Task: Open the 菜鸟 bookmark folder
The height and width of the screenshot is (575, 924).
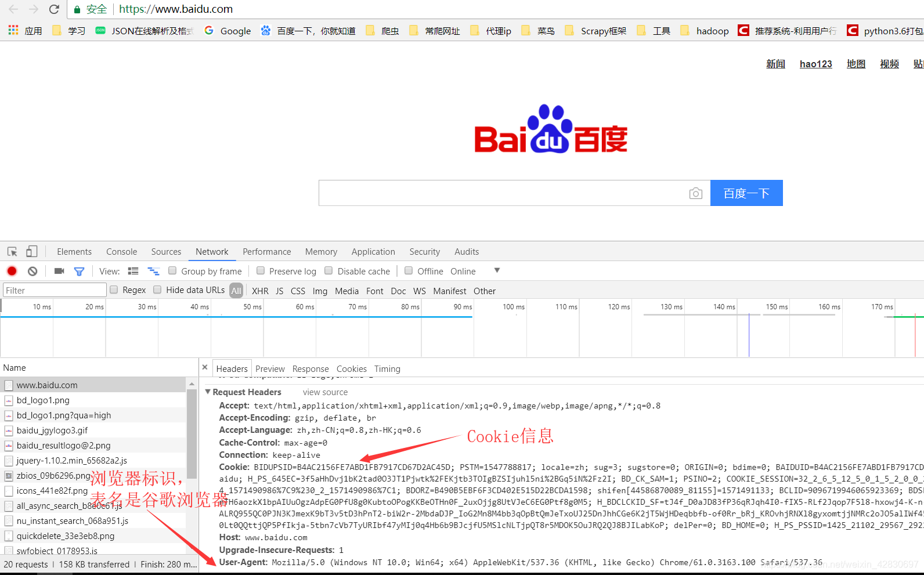Action: 538,31
